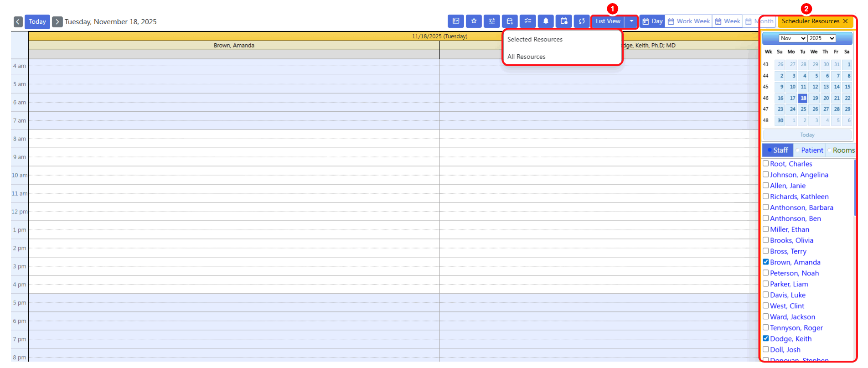Click the Anthonson, Barbara staff name

click(x=801, y=207)
